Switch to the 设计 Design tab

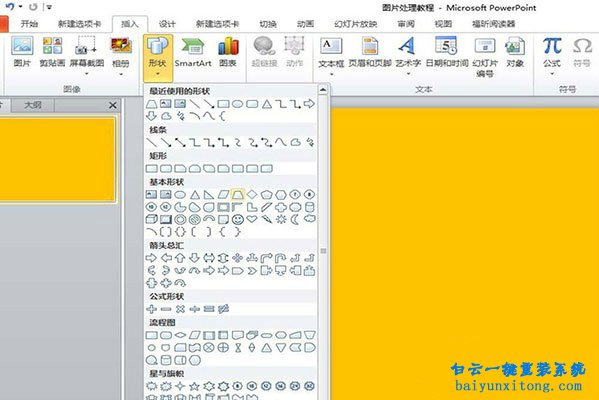point(167,24)
